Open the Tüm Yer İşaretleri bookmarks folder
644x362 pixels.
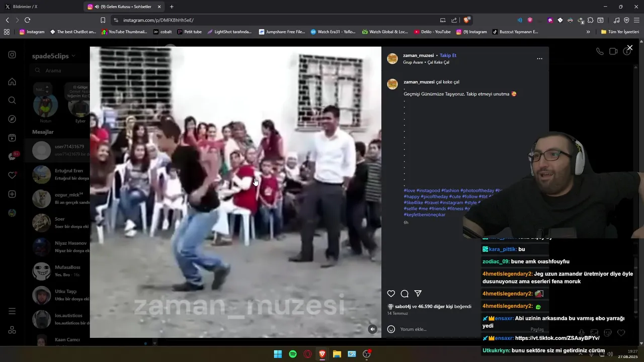coord(620,32)
